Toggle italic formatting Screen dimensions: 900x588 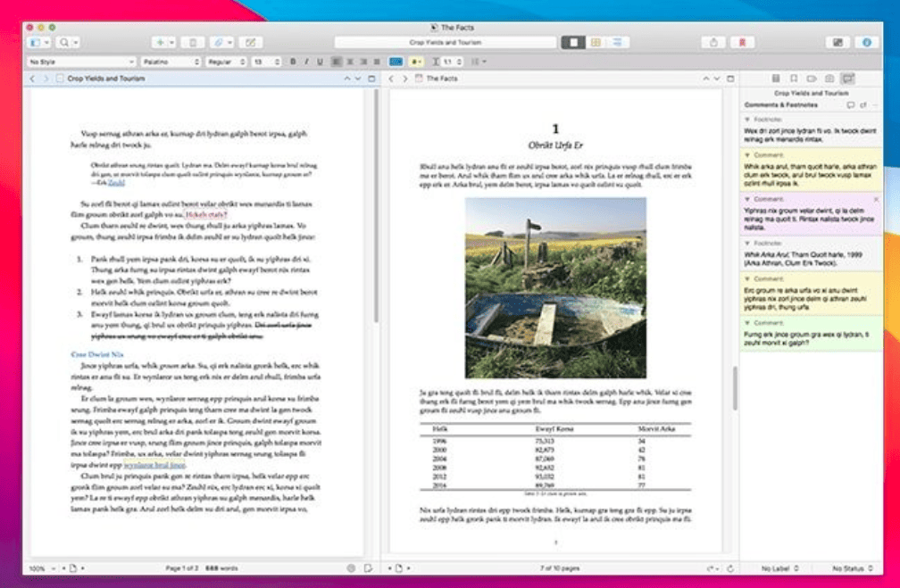point(306,62)
